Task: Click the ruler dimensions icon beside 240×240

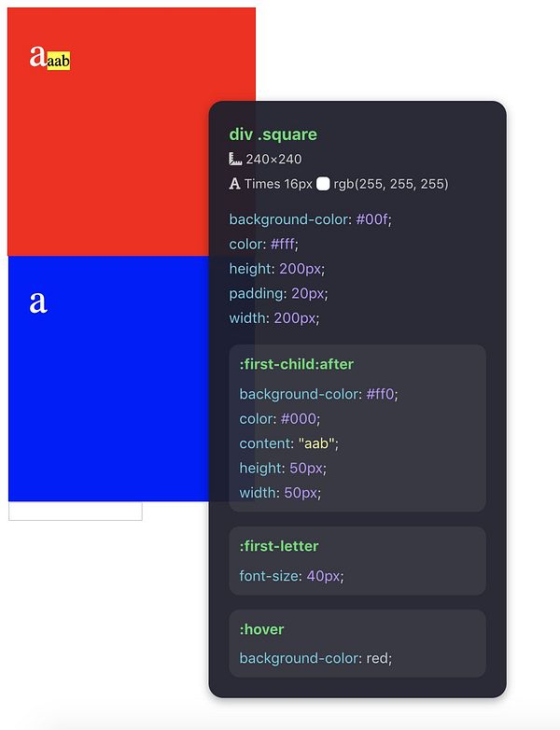Action: (x=235, y=160)
